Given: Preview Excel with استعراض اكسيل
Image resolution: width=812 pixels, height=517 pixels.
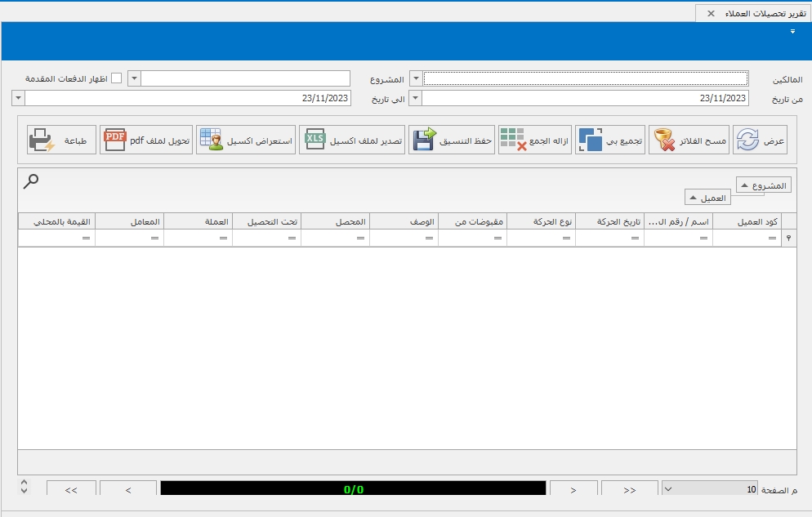Looking at the screenshot, I should point(246,140).
